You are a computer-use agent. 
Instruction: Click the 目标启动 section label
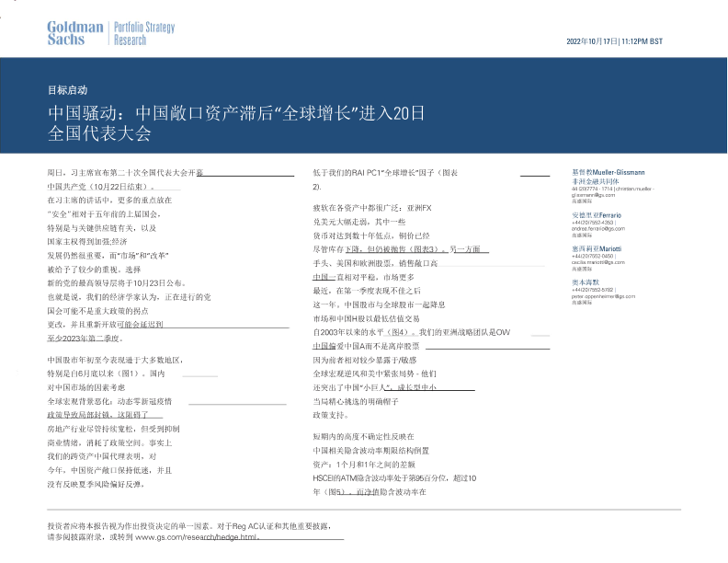[x=67, y=90]
